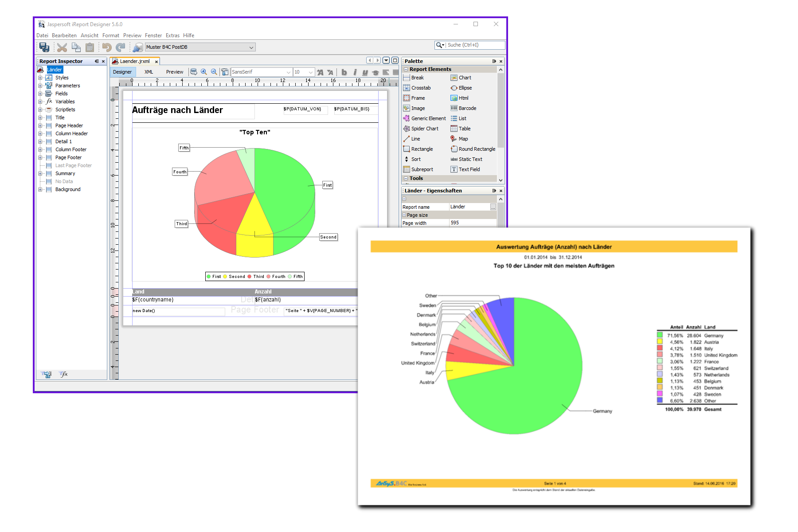Pick the Map element in Palette
The image size is (798, 532).
pyautogui.click(x=463, y=139)
